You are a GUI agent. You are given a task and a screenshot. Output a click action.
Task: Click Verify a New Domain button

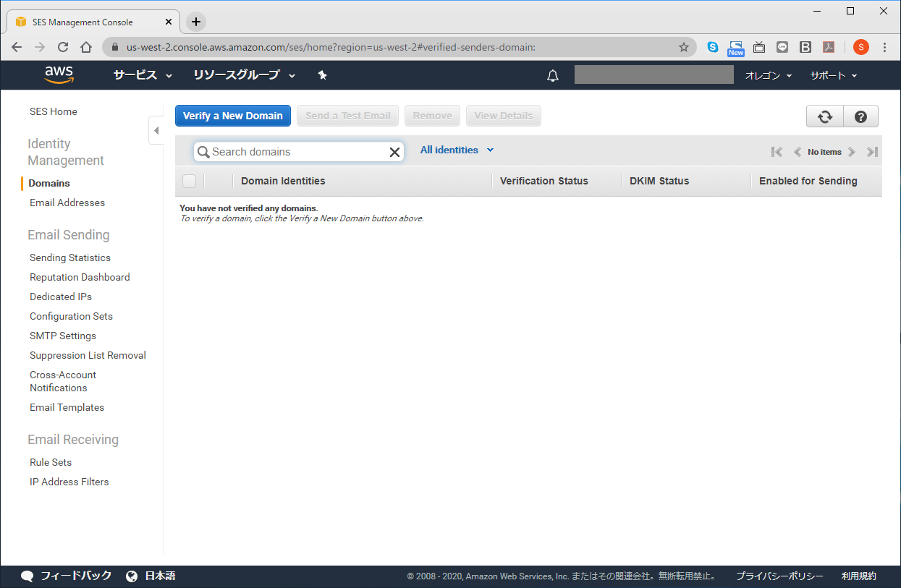click(233, 116)
